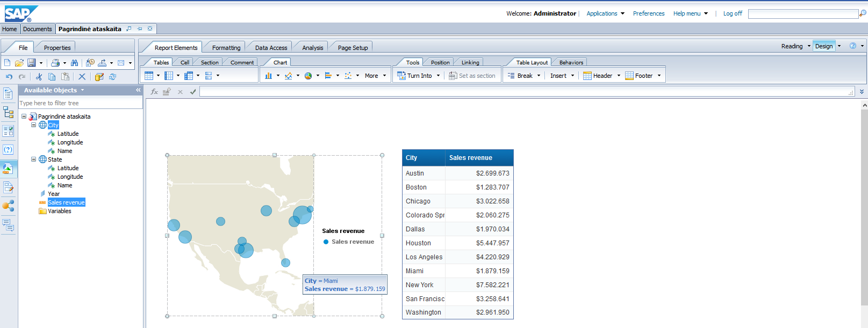Switch to the Formatting tab
Image resolution: width=868 pixels, height=328 pixels.
pyautogui.click(x=226, y=48)
